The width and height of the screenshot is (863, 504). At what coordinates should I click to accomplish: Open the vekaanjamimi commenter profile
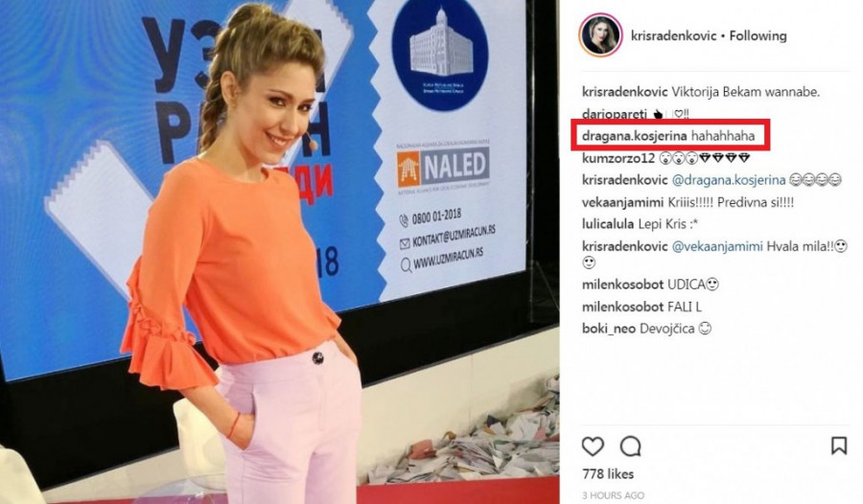point(622,202)
